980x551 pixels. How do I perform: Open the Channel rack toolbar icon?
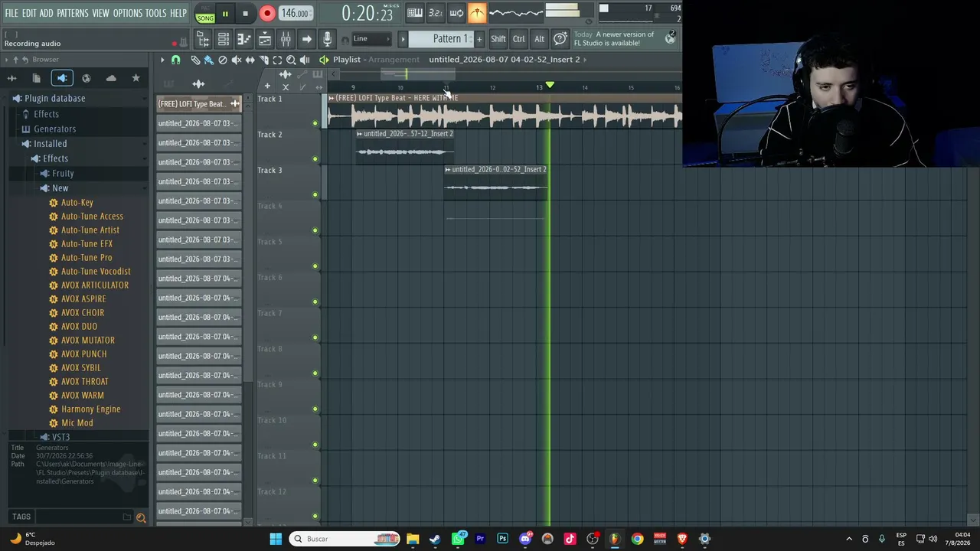click(x=224, y=39)
